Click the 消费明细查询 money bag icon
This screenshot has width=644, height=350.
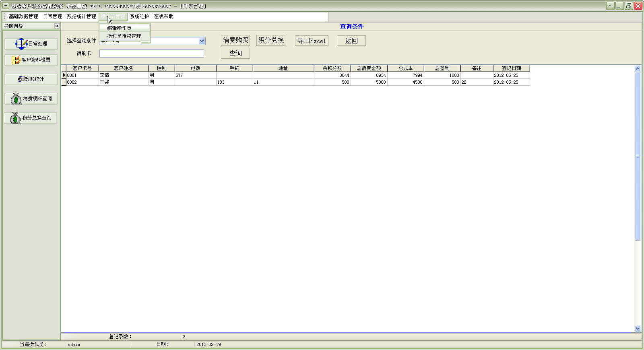[16, 99]
